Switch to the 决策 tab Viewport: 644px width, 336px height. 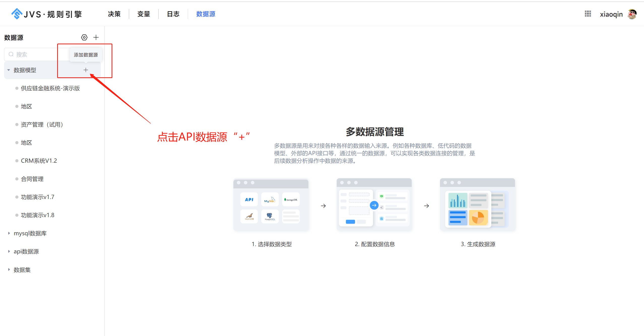pyautogui.click(x=114, y=14)
